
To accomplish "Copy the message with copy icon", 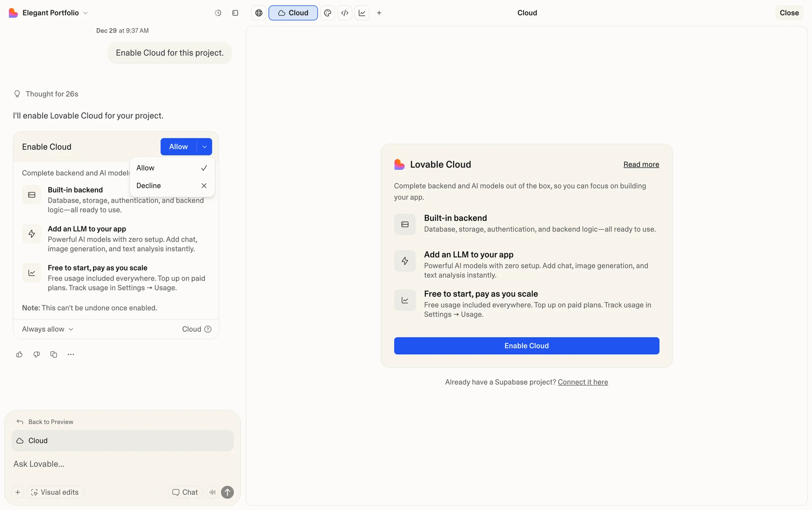I will [54, 354].
